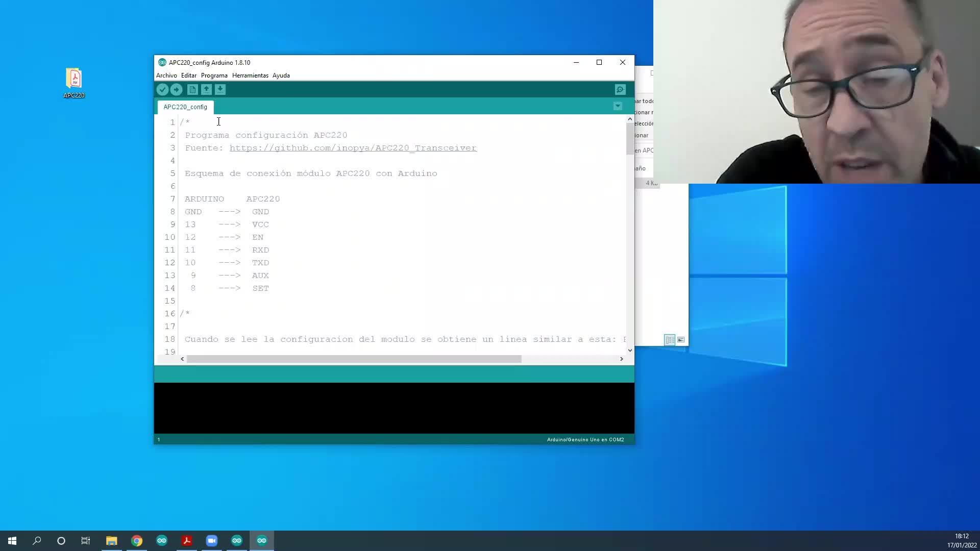Switch Explorer to large icons view
980x551 pixels.
[681, 340]
